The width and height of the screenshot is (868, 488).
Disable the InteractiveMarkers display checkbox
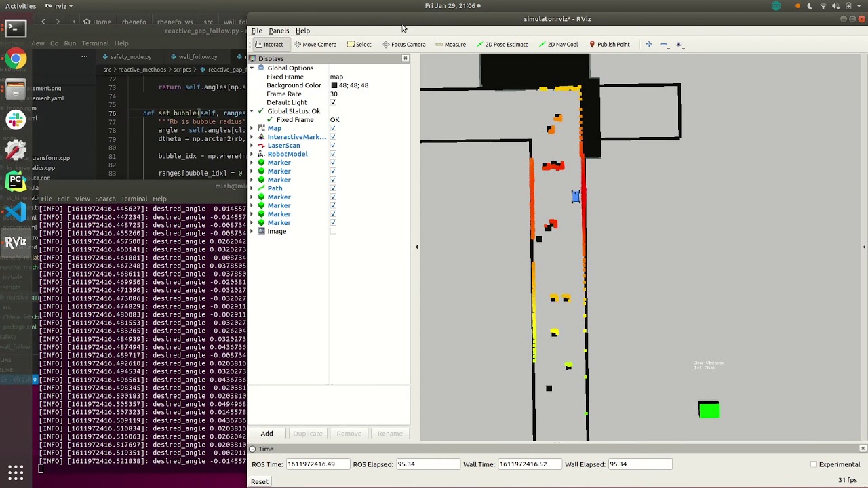point(333,137)
